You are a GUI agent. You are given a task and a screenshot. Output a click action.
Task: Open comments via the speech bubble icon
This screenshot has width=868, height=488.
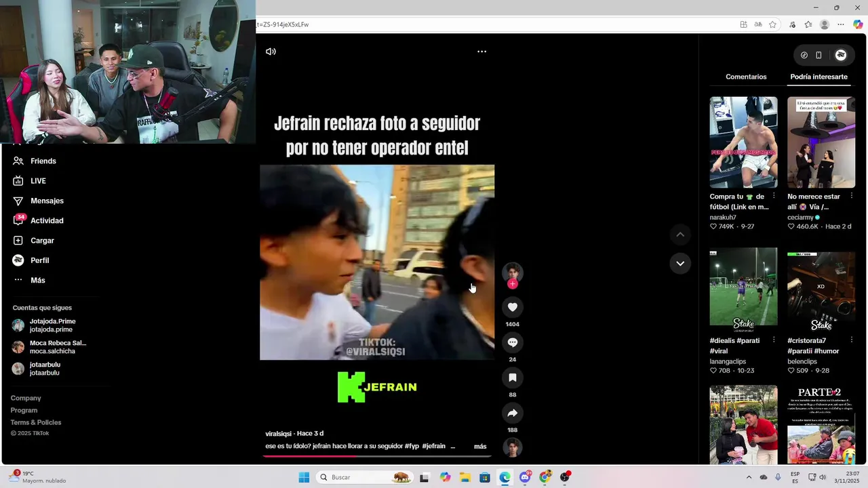pyautogui.click(x=513, y=342)
